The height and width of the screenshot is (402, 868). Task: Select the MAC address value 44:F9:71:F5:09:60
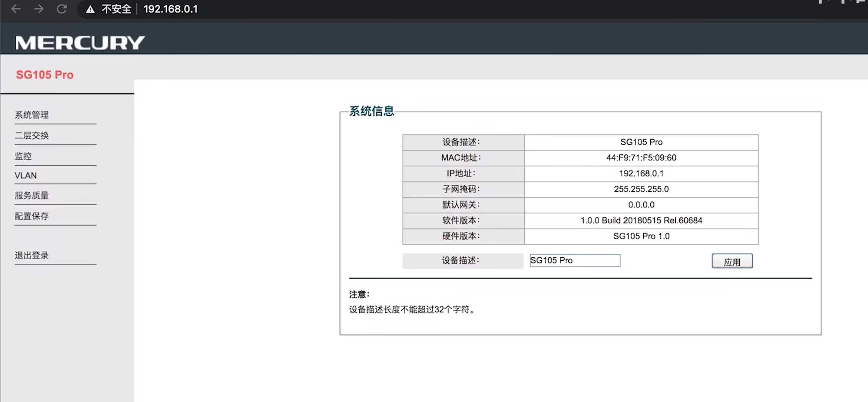coord(641,158)
